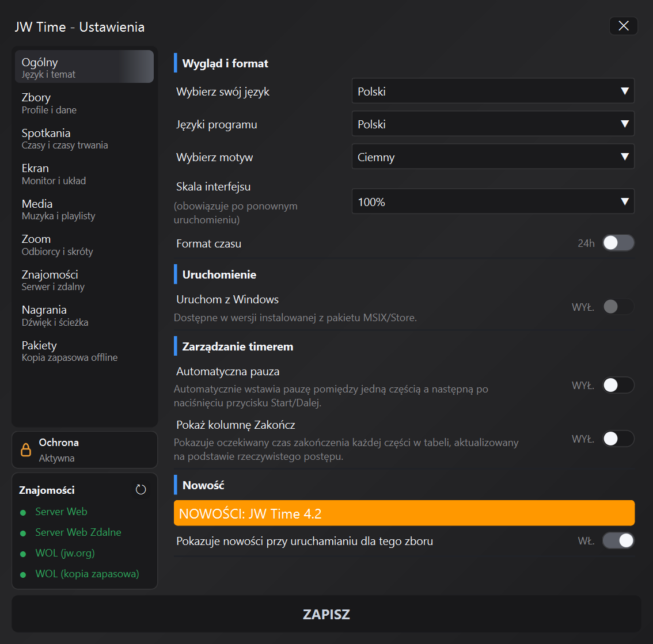Open the Nagrania settings tab

pyautogui.click(x=84, y=315)
